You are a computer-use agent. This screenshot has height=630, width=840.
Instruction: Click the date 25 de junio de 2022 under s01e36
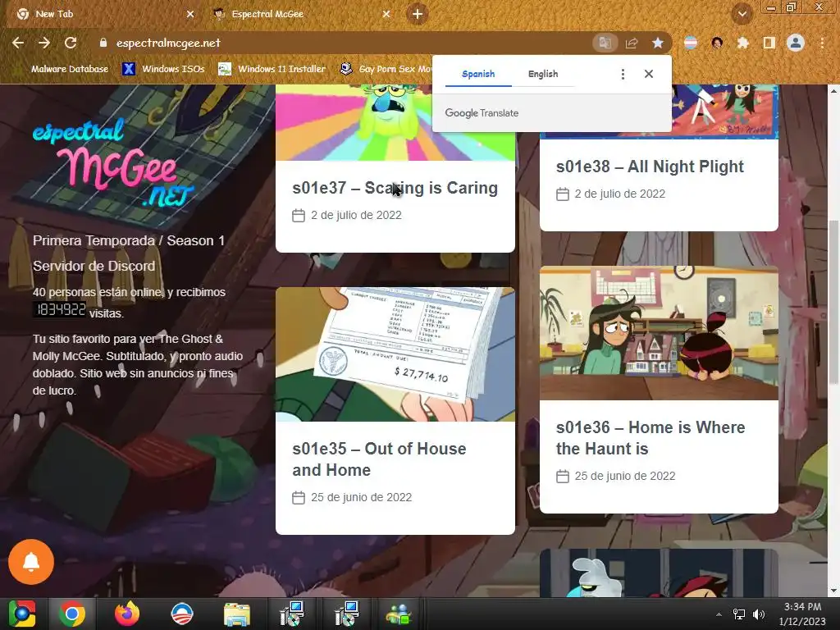click(624, 477)
